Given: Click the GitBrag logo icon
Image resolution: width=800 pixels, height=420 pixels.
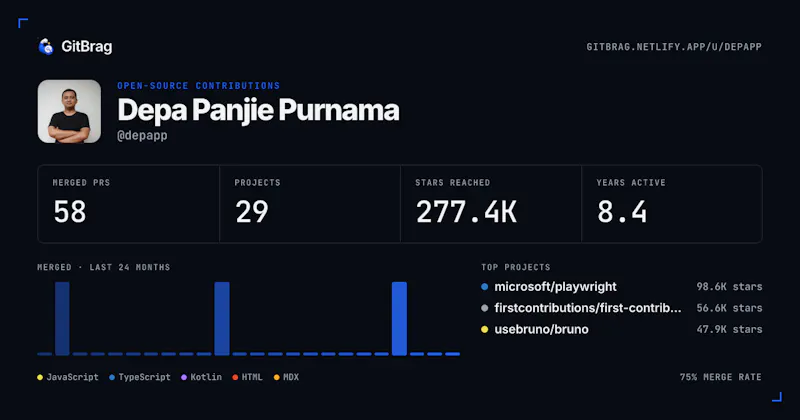Looking at the screenshot, I should click(x=46, y=46).
